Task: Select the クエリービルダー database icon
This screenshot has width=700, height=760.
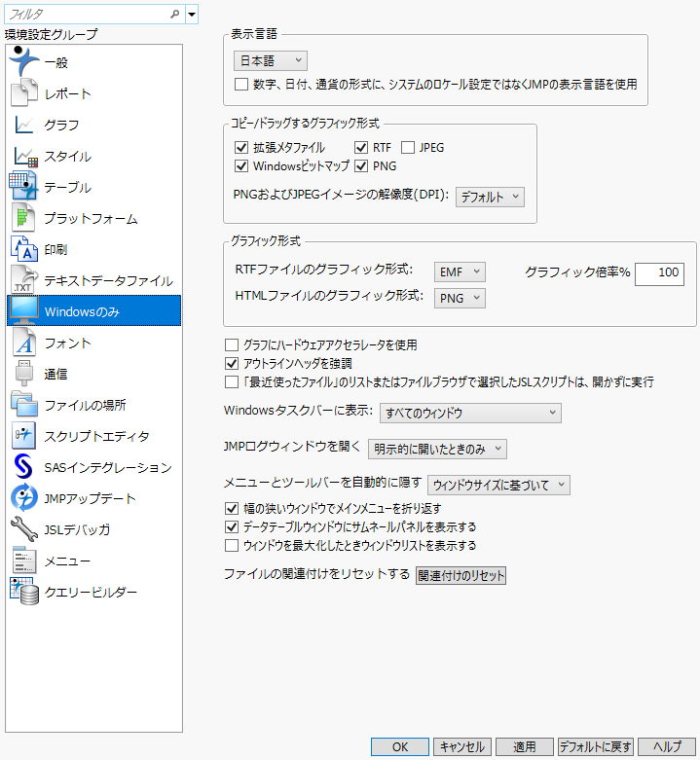Action: pyautogui.click(x=23, y=592)
